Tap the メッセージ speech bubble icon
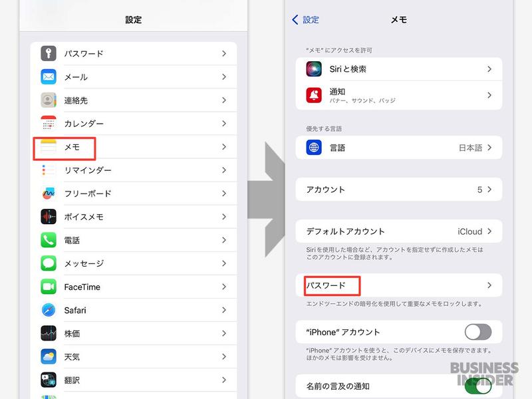532x399 pixels. (49, 263)
